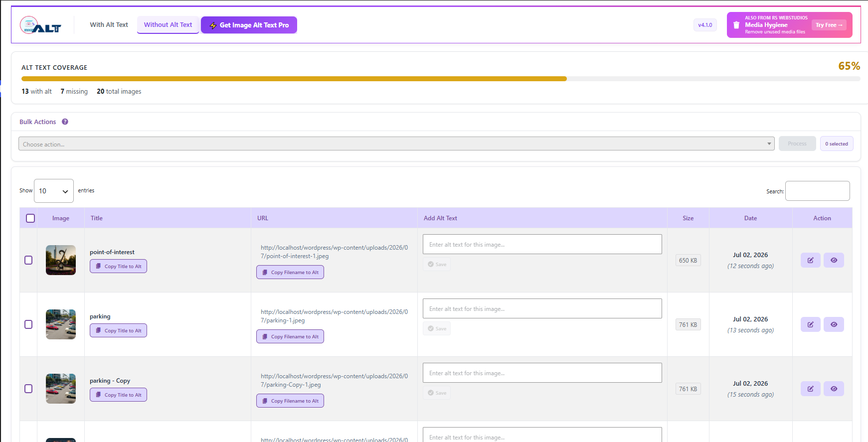Open the Bulk Actions help question icon
The image size is (868, 442).
coord(65,122)
